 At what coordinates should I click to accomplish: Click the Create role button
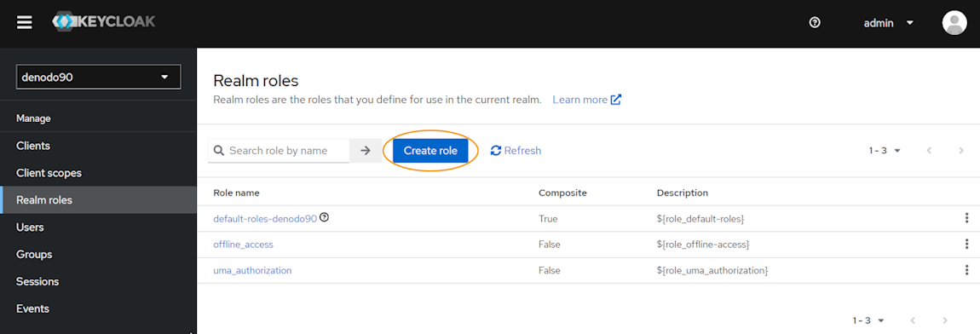430,151
